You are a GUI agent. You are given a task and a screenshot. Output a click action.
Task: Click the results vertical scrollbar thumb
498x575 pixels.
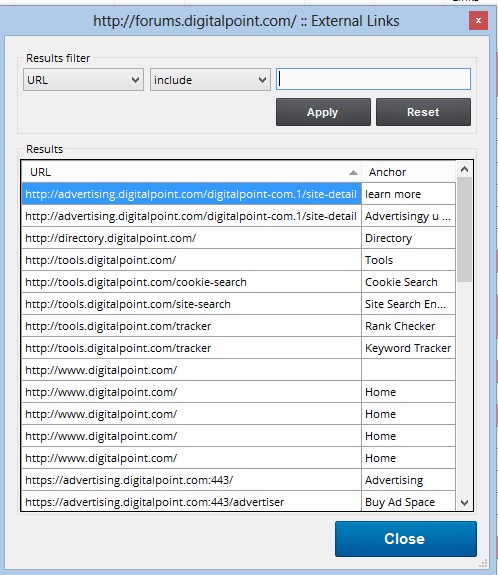[x=464, y=230]
